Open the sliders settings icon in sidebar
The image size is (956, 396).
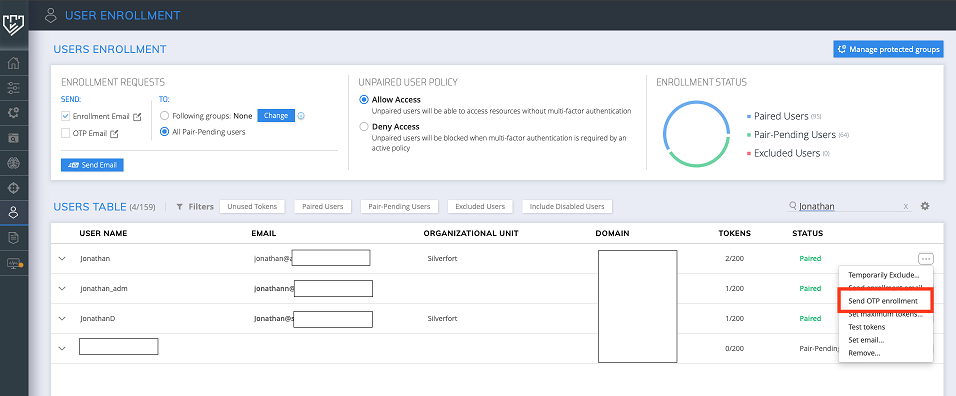coord(13,88)
